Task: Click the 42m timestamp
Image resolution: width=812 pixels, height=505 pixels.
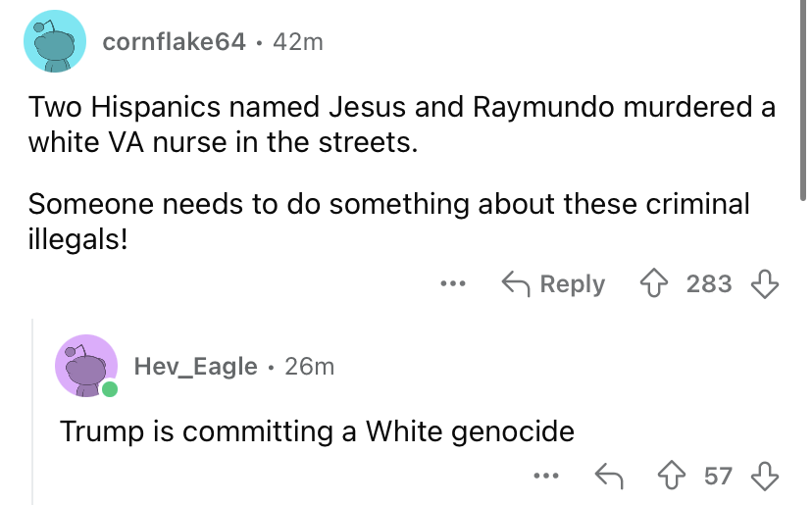Action: (x=301, y=41)
